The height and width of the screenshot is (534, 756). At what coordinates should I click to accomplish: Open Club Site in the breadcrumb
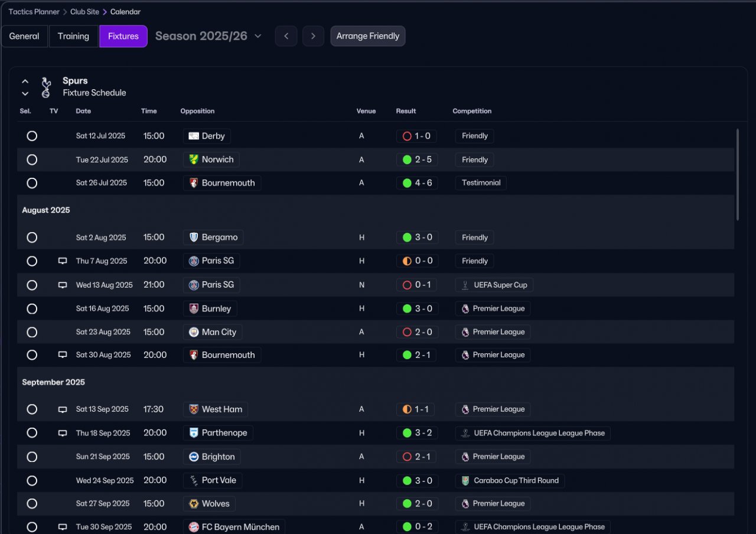(x=85, y=12)
